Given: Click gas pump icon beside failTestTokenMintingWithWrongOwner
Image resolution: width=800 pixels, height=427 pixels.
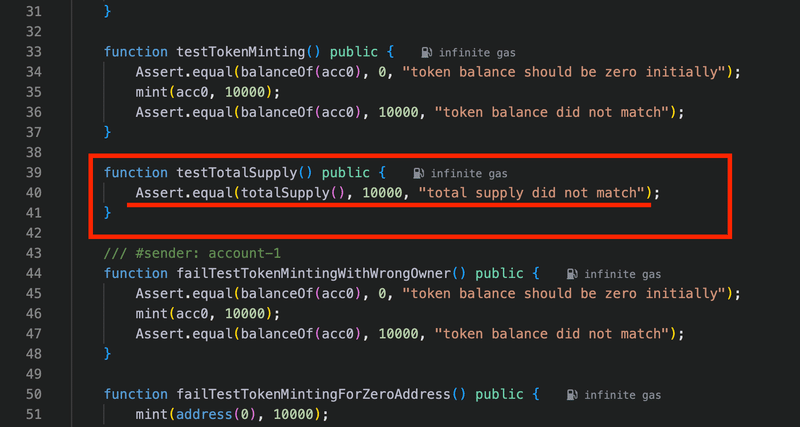Looking at the screenshot, I should 572,274.
